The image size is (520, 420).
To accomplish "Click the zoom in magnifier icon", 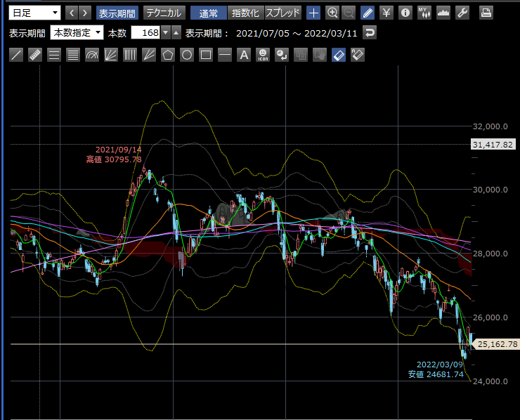I will 332,13.
